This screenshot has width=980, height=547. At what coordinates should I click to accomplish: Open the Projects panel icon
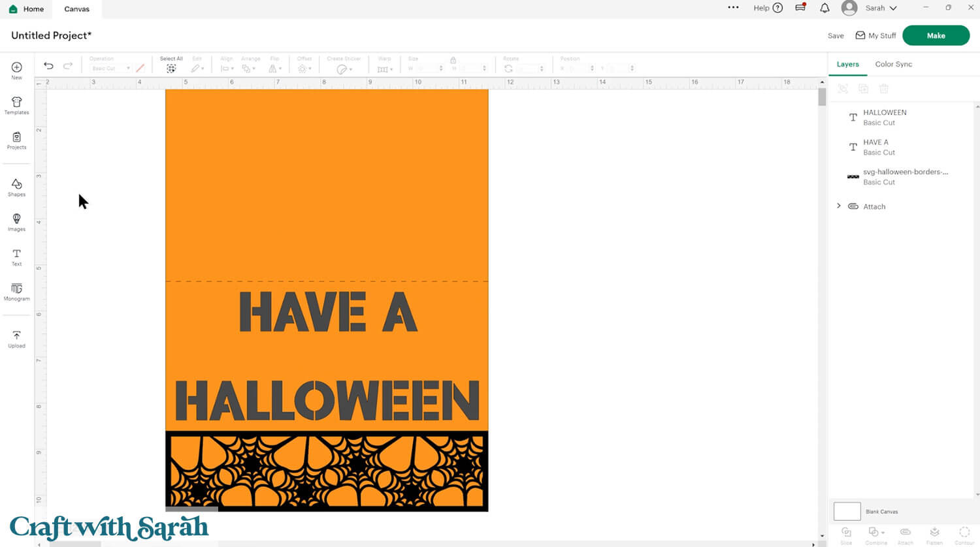click(x=16, y=140)
